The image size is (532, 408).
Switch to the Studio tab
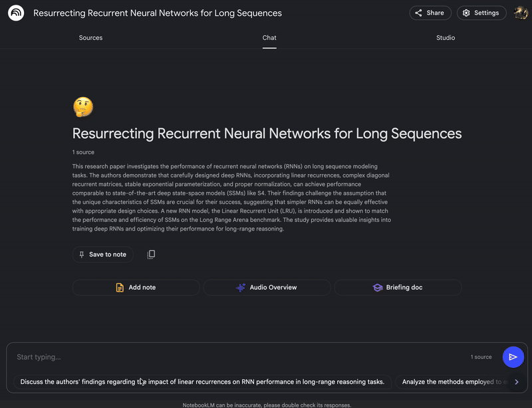point(446,38)
